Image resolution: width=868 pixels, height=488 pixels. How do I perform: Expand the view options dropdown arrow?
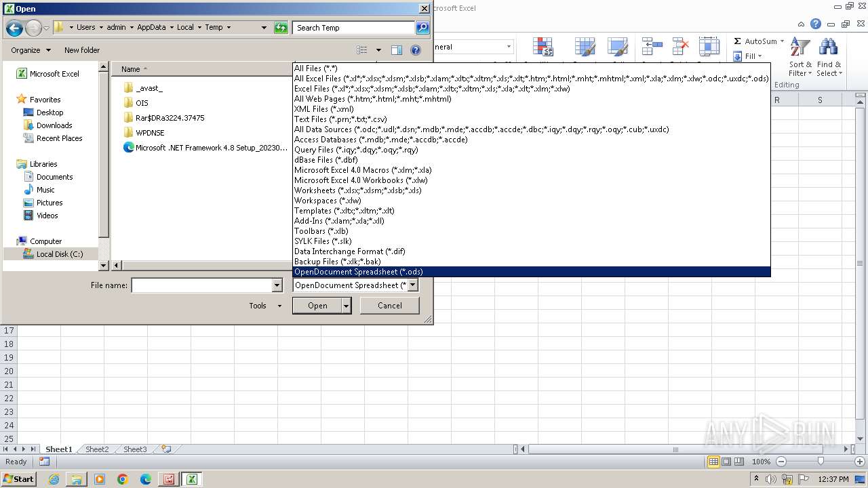click(x=378, y=50)
